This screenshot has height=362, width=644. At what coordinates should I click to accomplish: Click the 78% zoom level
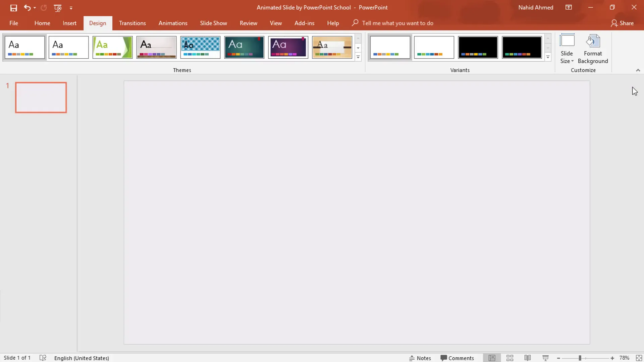(624, 358)
